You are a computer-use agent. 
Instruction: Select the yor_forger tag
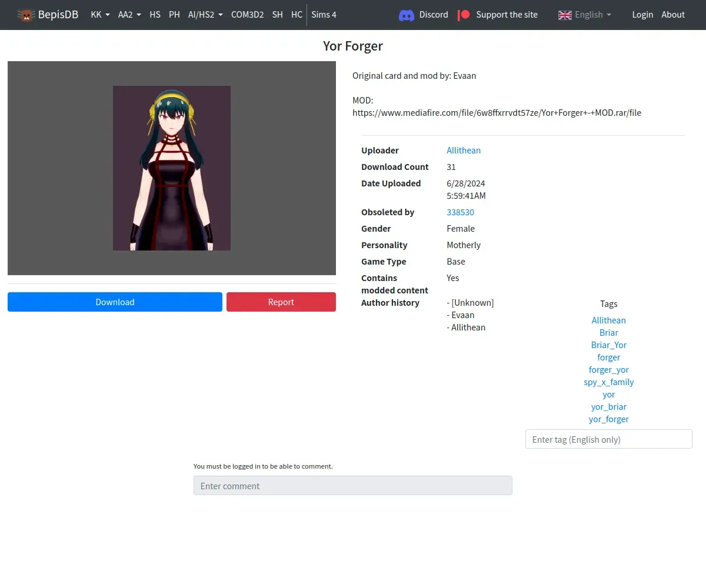(x=609, y=419)
